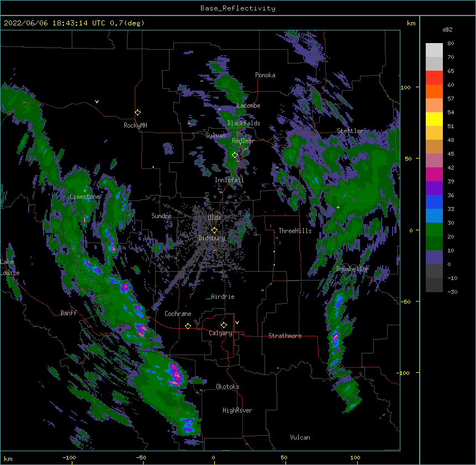Click the Olds map label
The image size is (476, 465).
(x=214, y=218)
